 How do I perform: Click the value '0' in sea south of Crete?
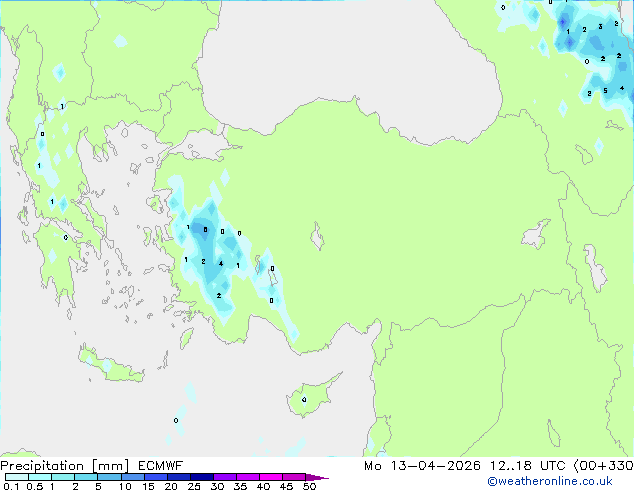pyautogui.click(x=176, y=420)
